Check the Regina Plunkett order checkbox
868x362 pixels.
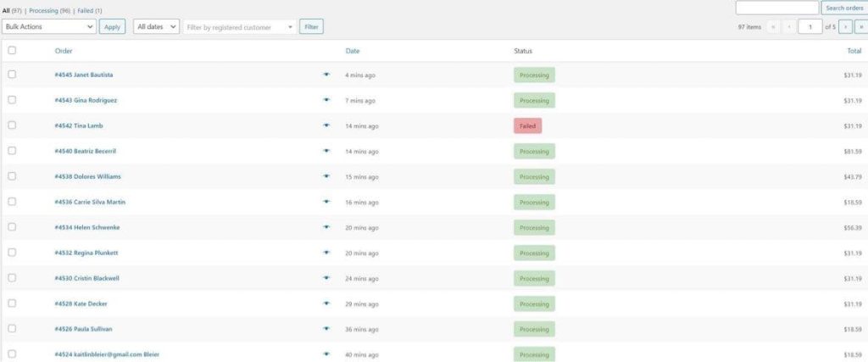coord(12,253)
